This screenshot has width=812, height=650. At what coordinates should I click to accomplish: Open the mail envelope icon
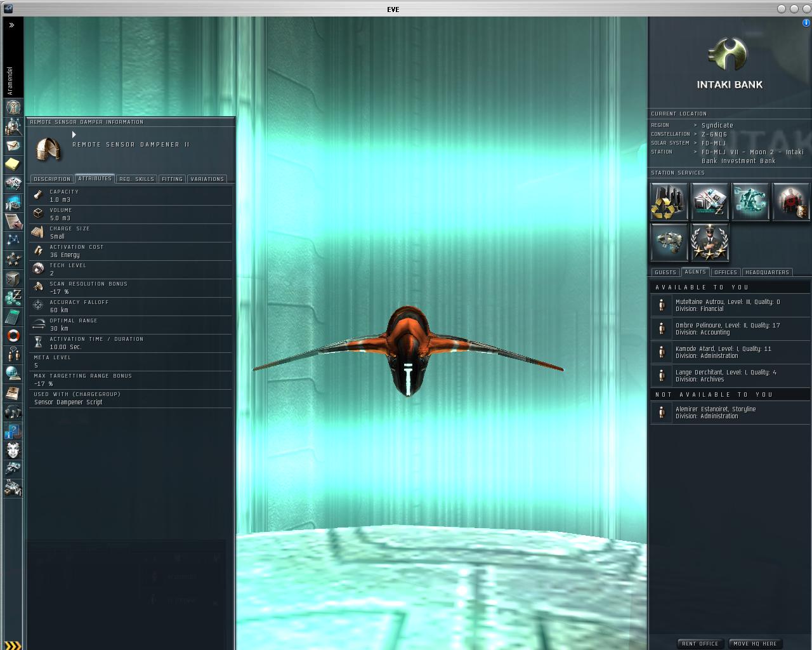pos(13,145)
